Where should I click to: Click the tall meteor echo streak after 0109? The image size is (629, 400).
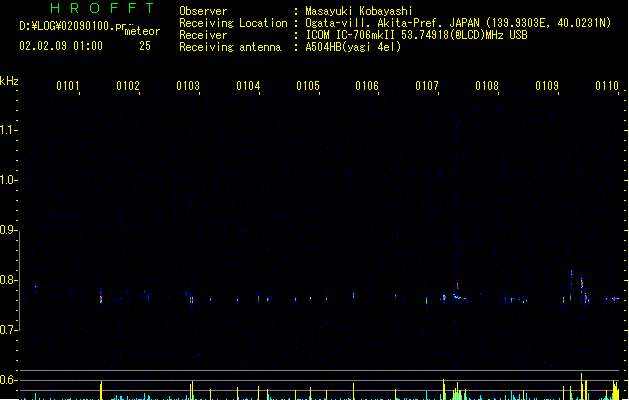(582, 288)
